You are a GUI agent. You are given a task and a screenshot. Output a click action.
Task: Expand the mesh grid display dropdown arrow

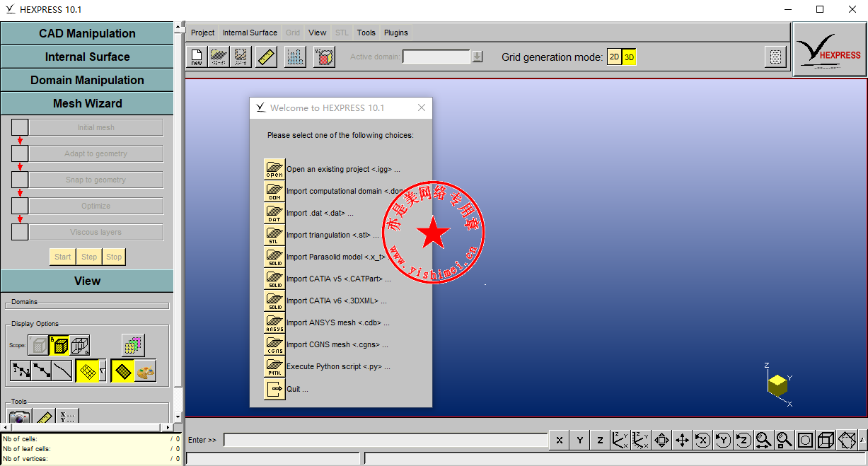coord(103,371)
